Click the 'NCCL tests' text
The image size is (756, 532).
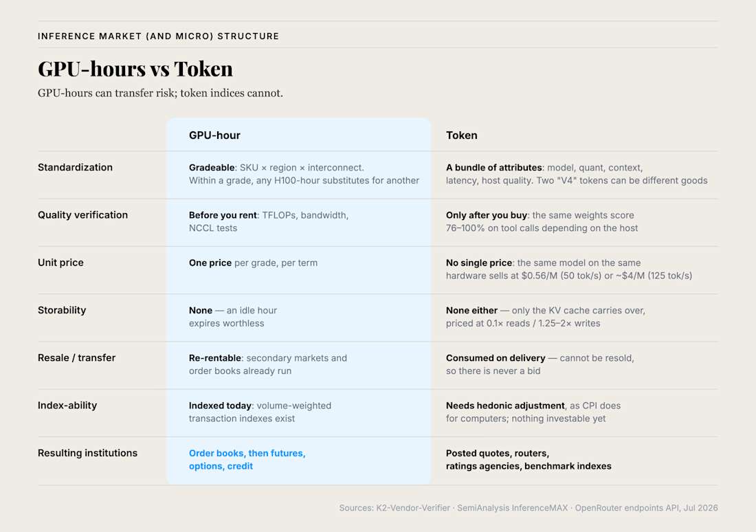213,228
